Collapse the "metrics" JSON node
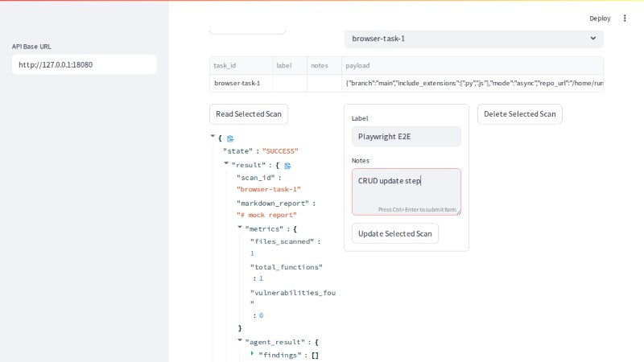 click(239, 227)
